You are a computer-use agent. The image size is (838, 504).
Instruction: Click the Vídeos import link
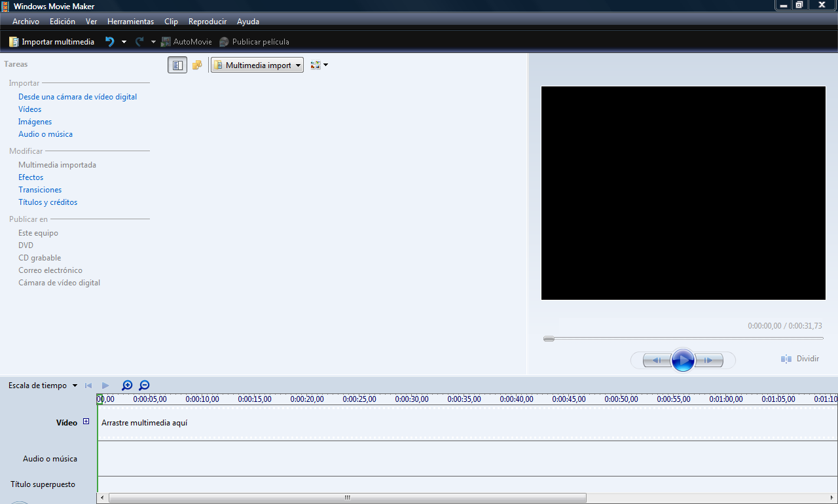pos(29,109)
